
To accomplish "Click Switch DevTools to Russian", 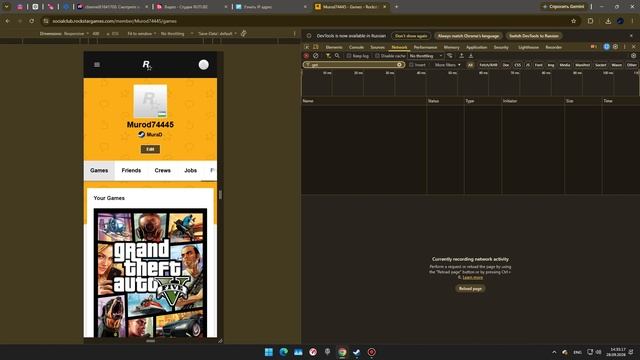I will pos(533,36).
